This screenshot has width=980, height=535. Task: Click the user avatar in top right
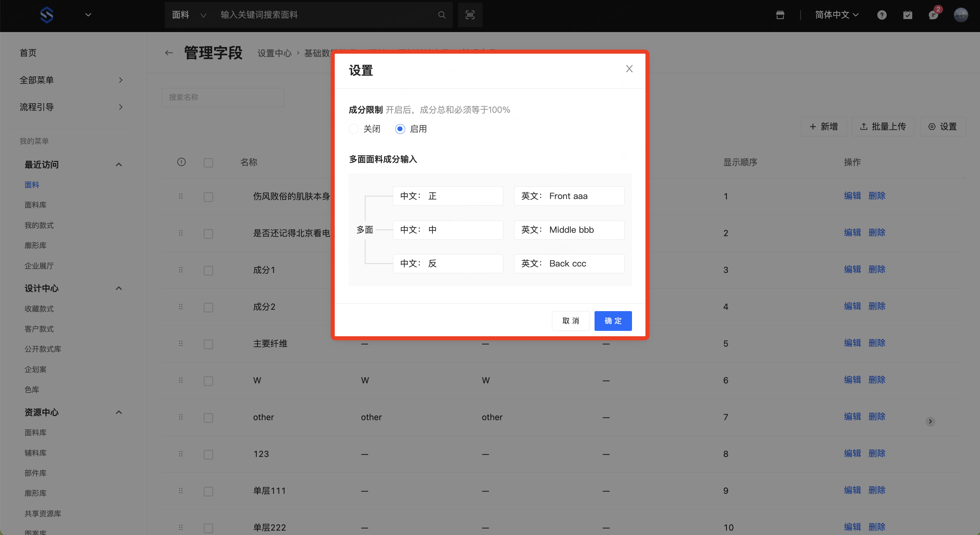click(x=961, y=15)
